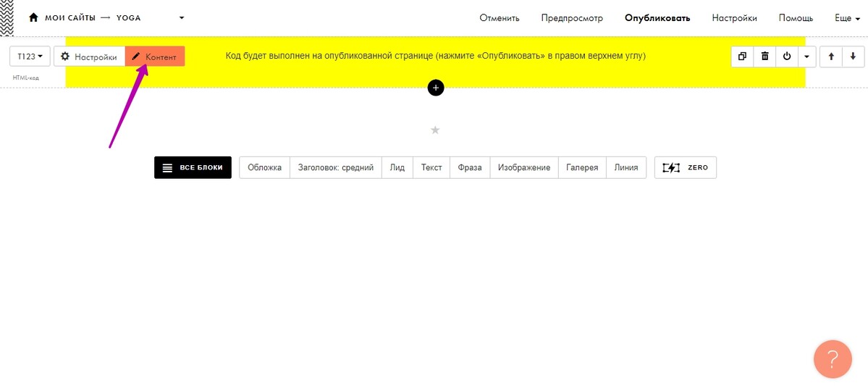Click Отменить in the top menu
This screenshot has height=386, width=868.
[500, 17]
